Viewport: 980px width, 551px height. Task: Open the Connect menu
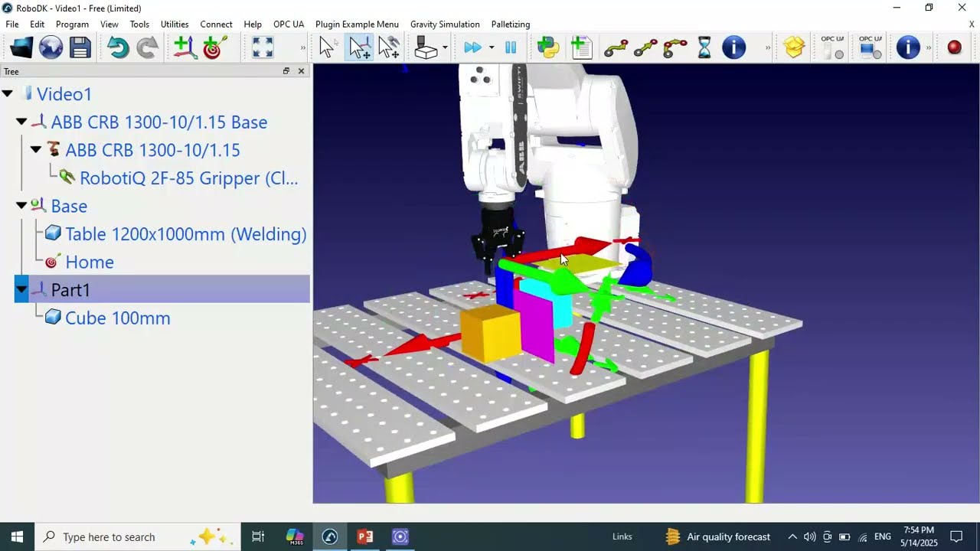point(216,24)
